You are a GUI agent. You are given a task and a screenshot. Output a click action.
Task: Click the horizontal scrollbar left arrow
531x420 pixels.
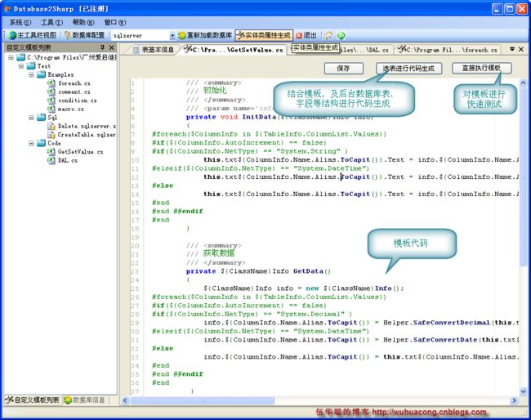click(x=125, y=400)
